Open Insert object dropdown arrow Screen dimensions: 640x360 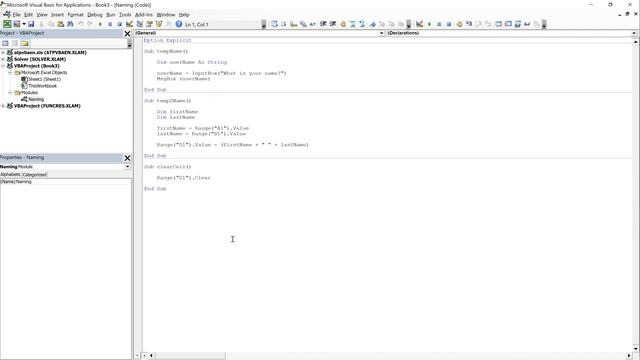pos(24,24)
